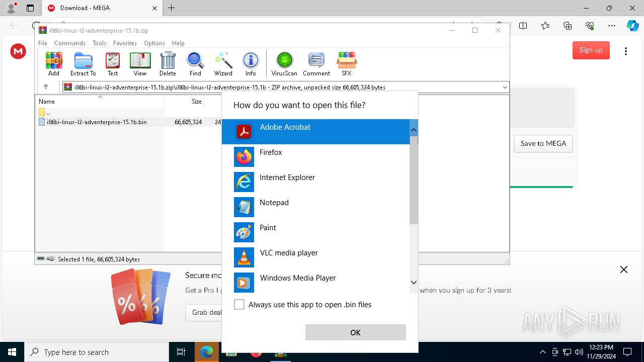
Task: Open the Favorites menu
Action: click(x=125, y=43)
